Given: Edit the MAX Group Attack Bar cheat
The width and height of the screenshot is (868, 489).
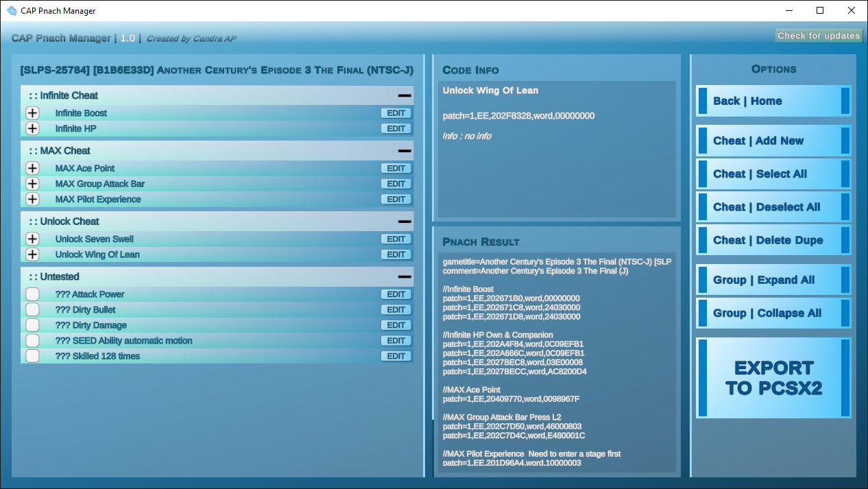Looking at the screenshot, I should coord(396,184).
